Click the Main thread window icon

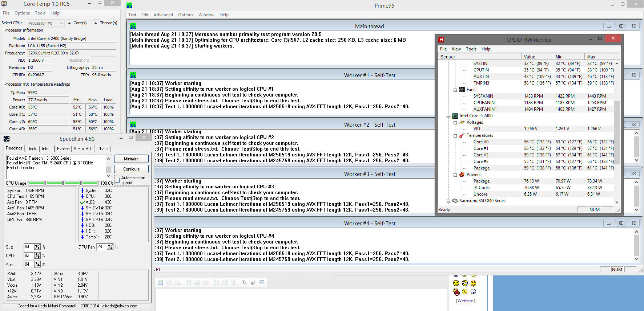click(x=133, y=26)
